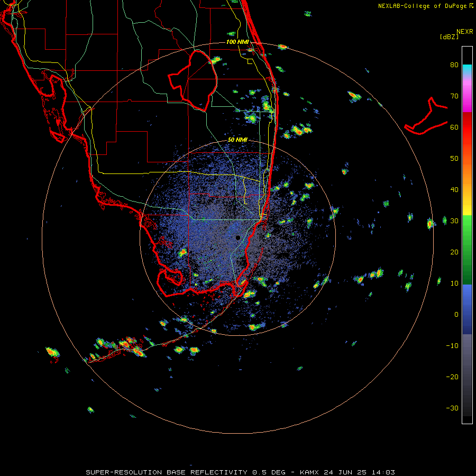Click the 60 value on the dBZ scale
The image size is (476, 476).
point(454,127)
